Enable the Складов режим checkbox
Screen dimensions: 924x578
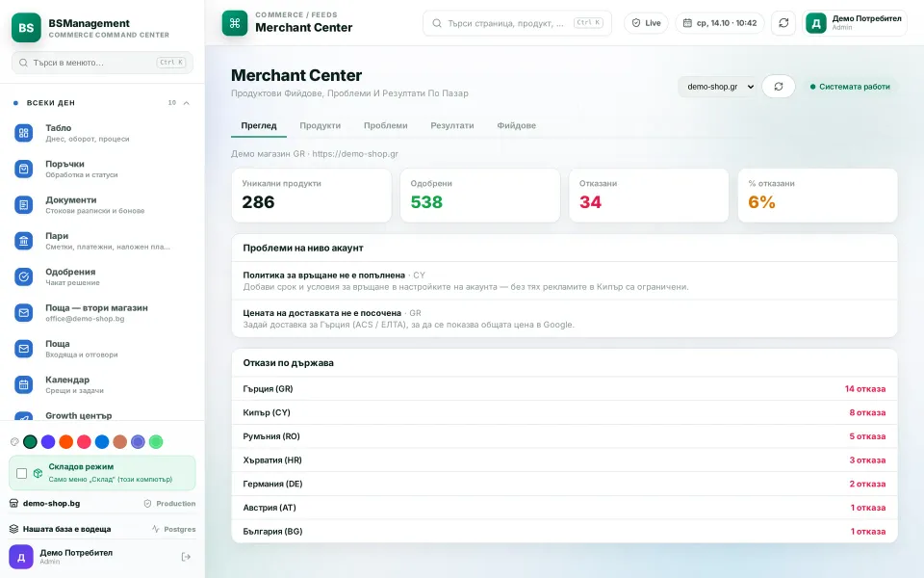22,473
